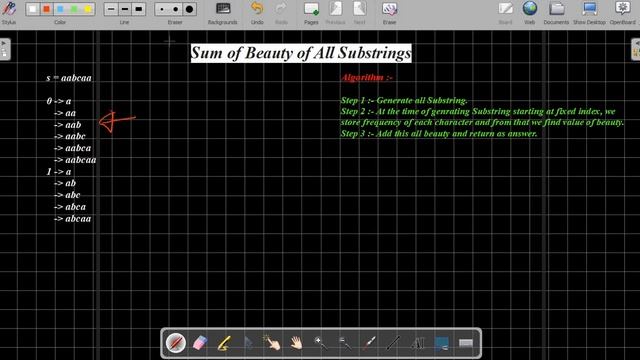Click the Redo arrow
This screenshot has width=640, height=360.
[x=281, y=12]
